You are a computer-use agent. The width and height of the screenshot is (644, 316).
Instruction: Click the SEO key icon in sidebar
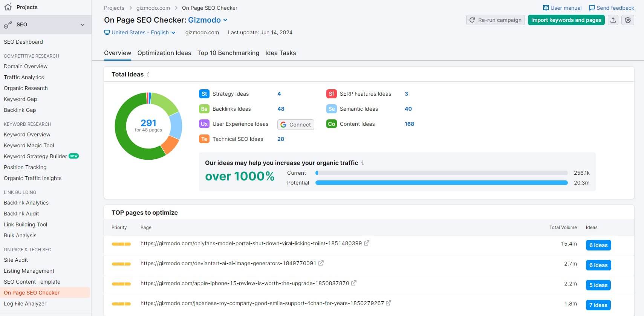point(8,25)
